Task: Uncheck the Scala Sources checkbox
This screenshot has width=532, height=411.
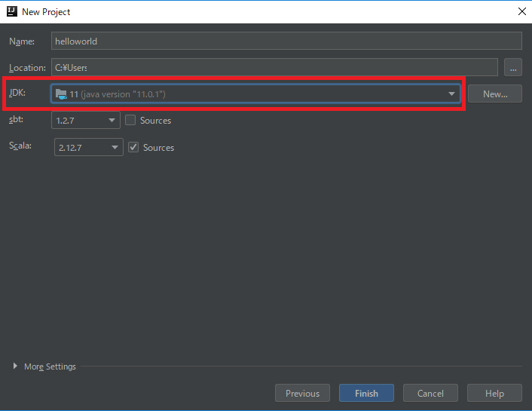Action: 133,147
